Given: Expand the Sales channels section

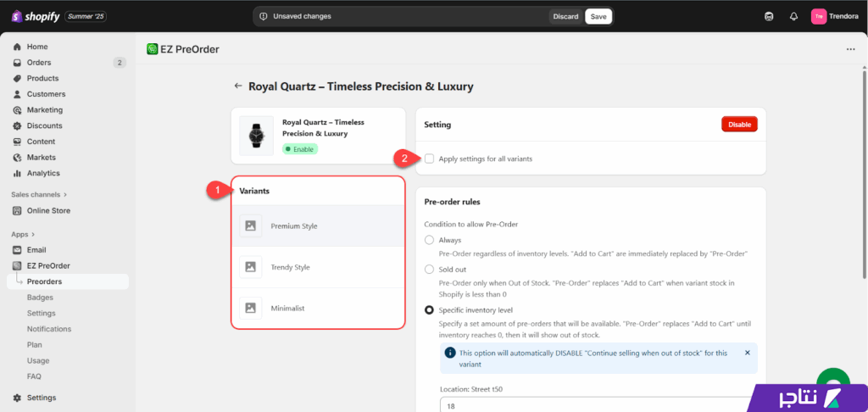Looking at the screenshot, I should click(x=64, y=195).
